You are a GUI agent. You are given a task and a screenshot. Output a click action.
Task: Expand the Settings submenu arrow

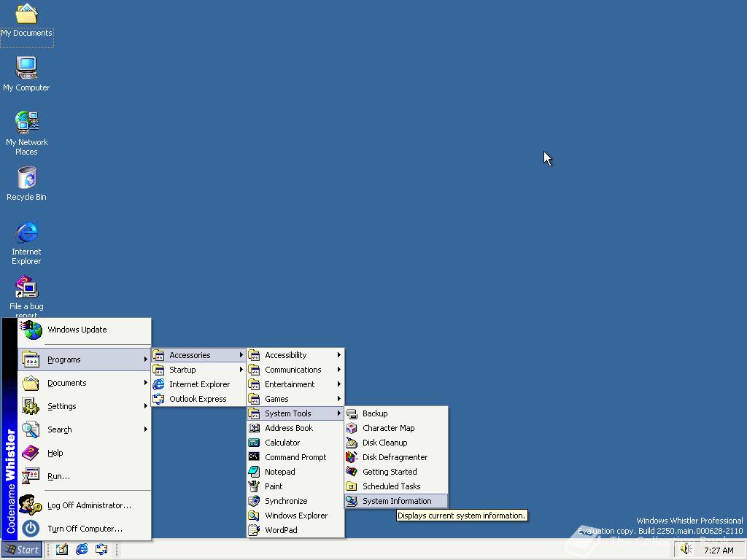tap(145, 406)
